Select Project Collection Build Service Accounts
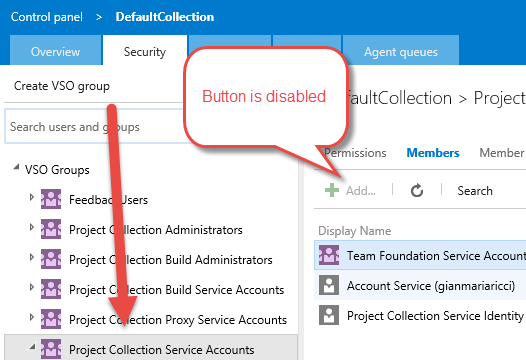The height and width of the screenshot is (360, 526). (x=176, y=290)
